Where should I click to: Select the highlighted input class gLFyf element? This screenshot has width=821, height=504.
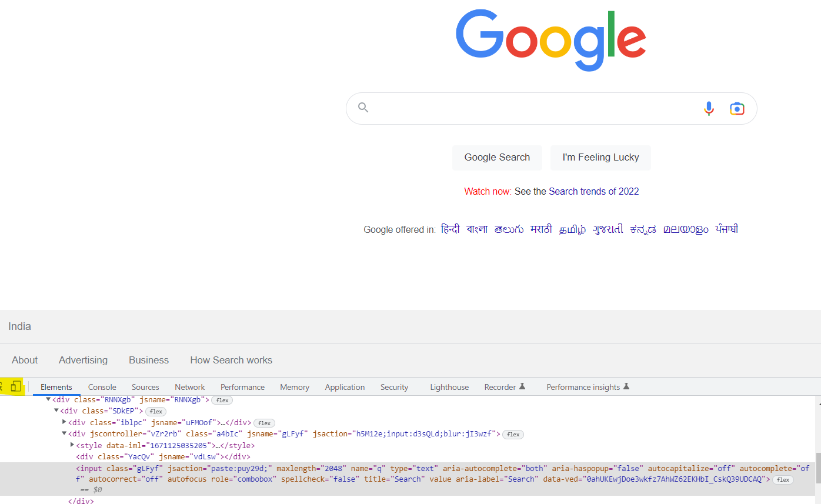pyautogui.click(x=408, y=479)
